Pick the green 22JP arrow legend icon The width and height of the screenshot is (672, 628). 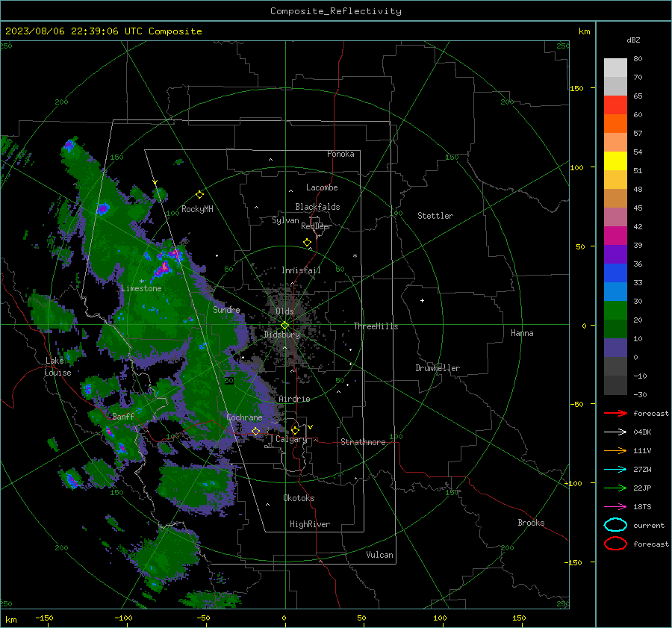pos(615,488)
